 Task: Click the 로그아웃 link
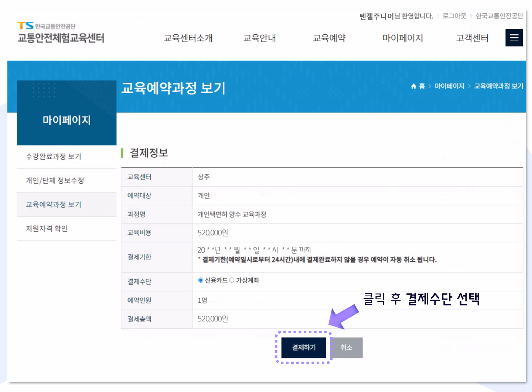tap(454, 16)
